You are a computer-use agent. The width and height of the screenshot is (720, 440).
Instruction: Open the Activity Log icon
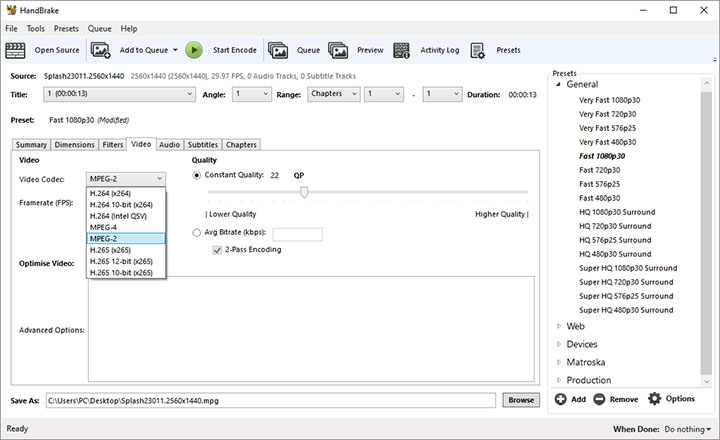tap(402, 49)
